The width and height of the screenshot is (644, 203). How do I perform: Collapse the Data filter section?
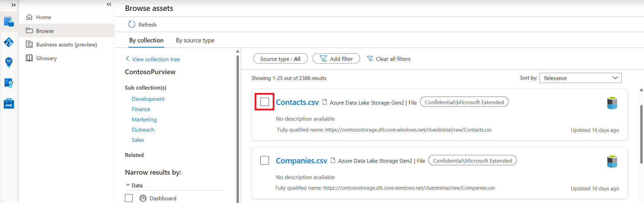coord(128,185)
